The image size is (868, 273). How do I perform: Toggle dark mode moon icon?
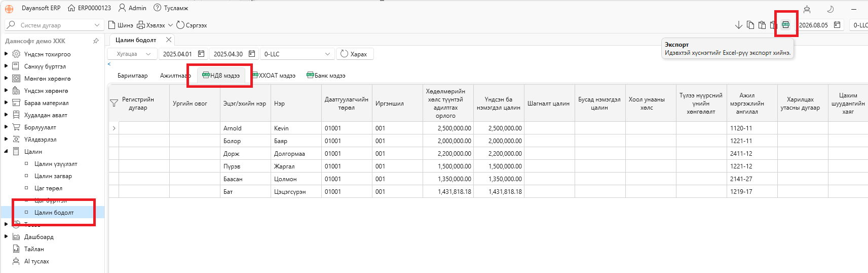click(831, 9)
